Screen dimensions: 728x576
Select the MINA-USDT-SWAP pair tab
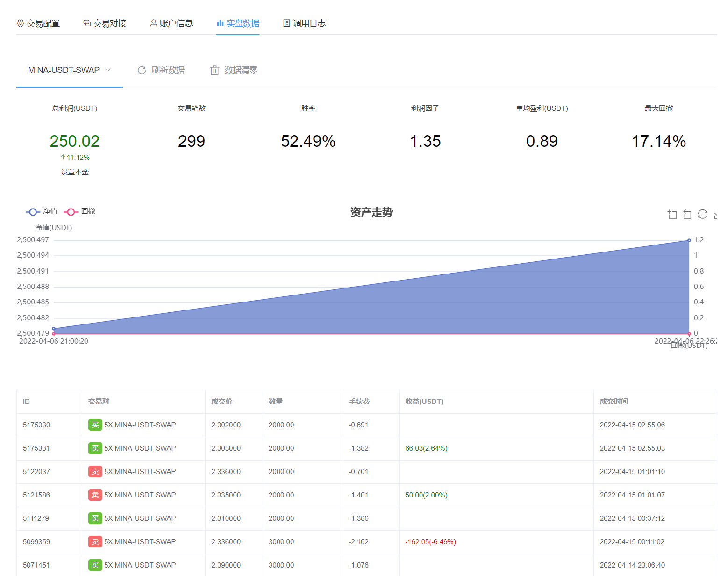coord(70,70)
